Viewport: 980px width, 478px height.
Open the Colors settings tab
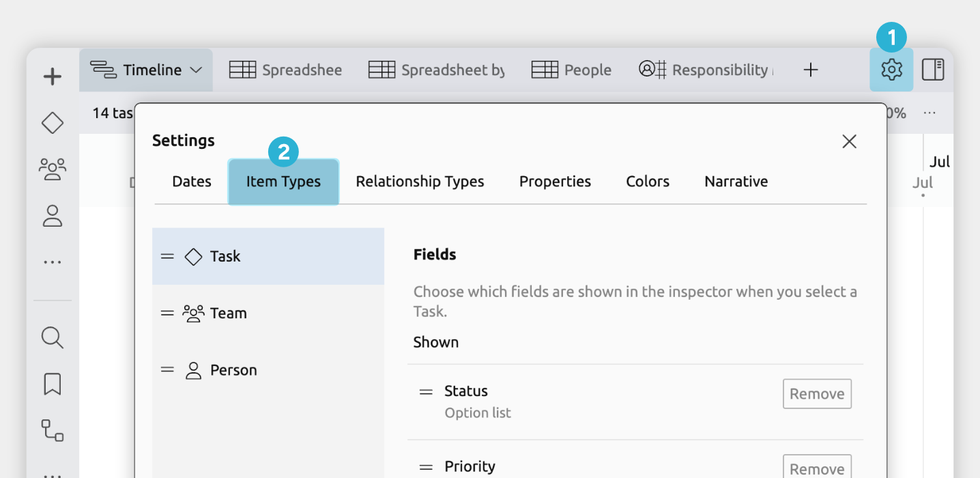(x=648, y=182)
